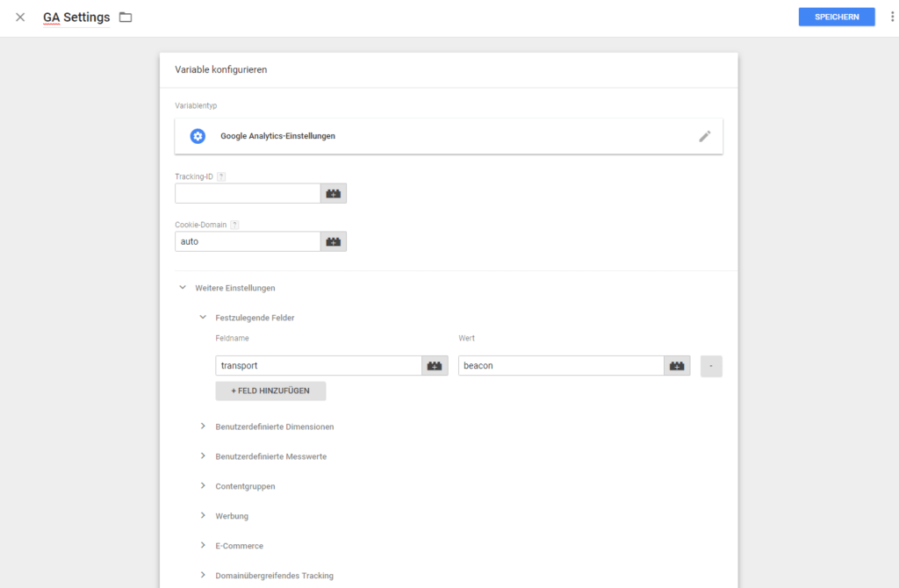Image resolution: width=899 pixels, height=588 pixels.
Task: Open variable picker beside transport field name
Action: [x=435, y=366]
